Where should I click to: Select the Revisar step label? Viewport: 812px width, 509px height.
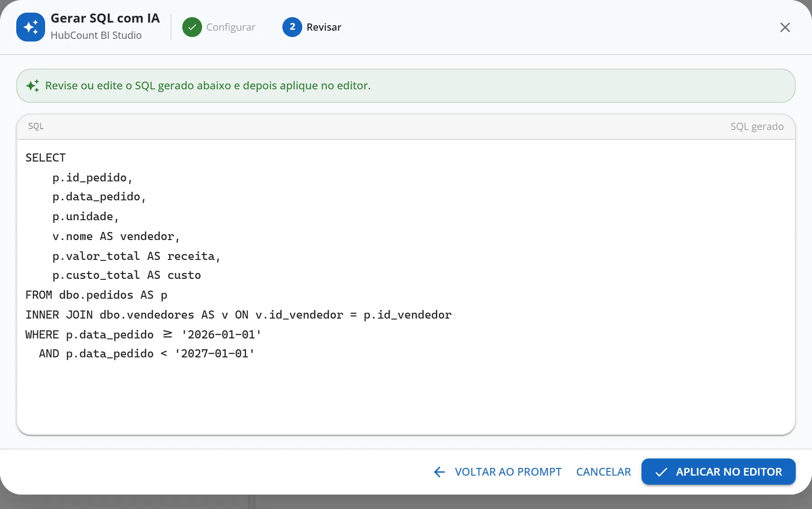pos(324,27)
